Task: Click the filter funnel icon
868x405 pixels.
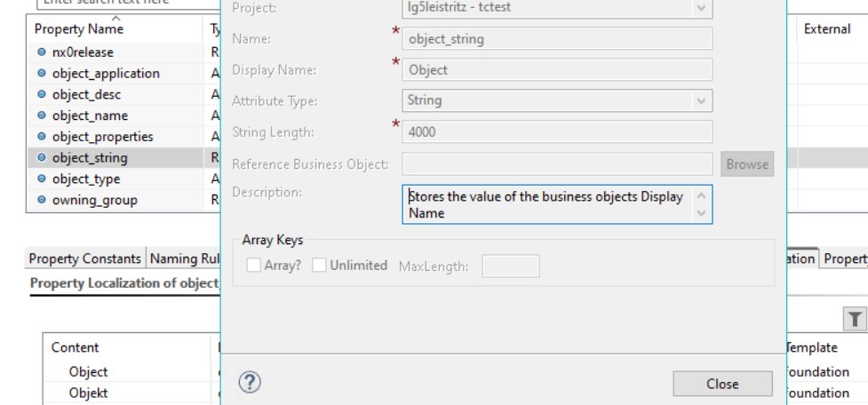Action: point(854,319)
